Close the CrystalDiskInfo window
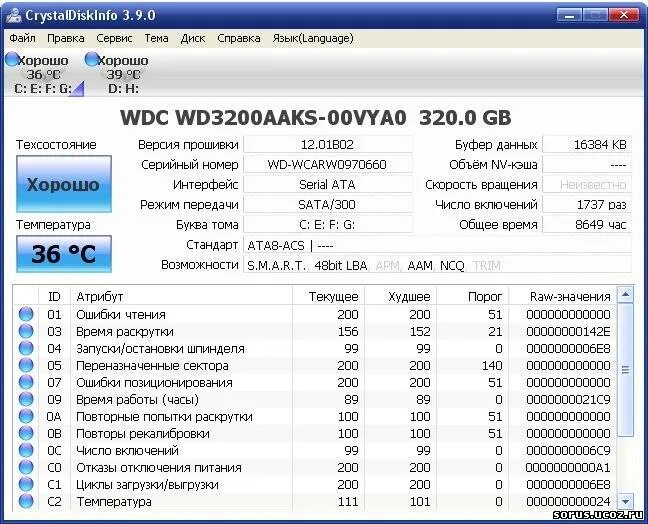 (x=623, y=15)
